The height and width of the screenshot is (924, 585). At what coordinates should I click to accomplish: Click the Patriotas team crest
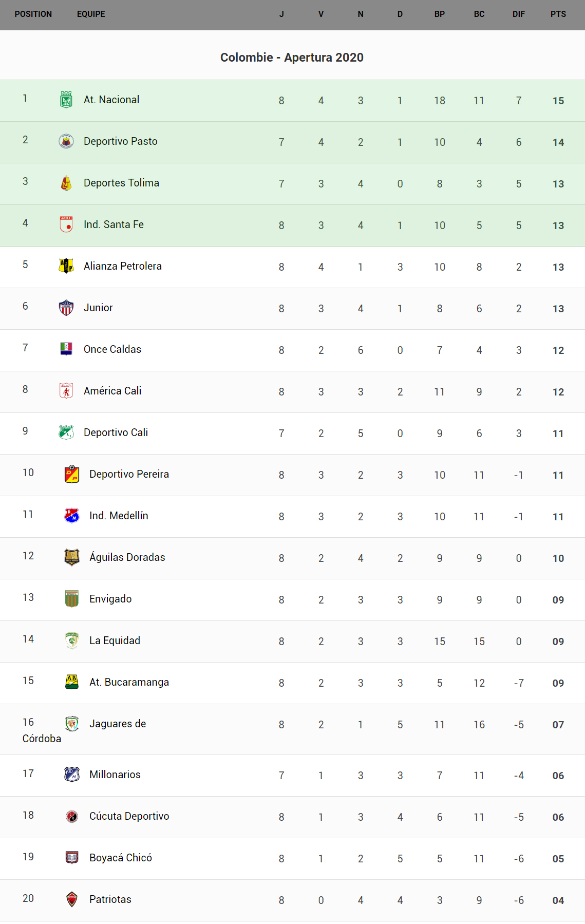pos(72,899)
